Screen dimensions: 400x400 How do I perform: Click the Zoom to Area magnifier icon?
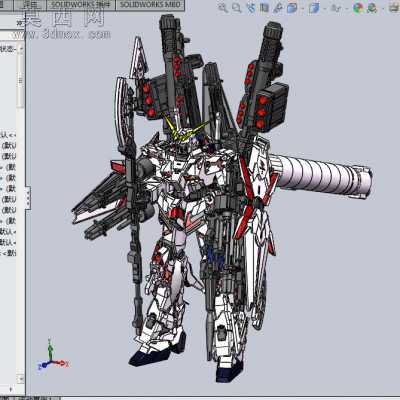[x=236, y=8]
